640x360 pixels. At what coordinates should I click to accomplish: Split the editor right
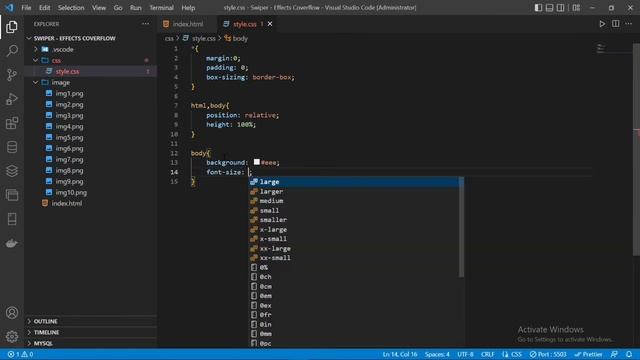(x=616, y=24)
